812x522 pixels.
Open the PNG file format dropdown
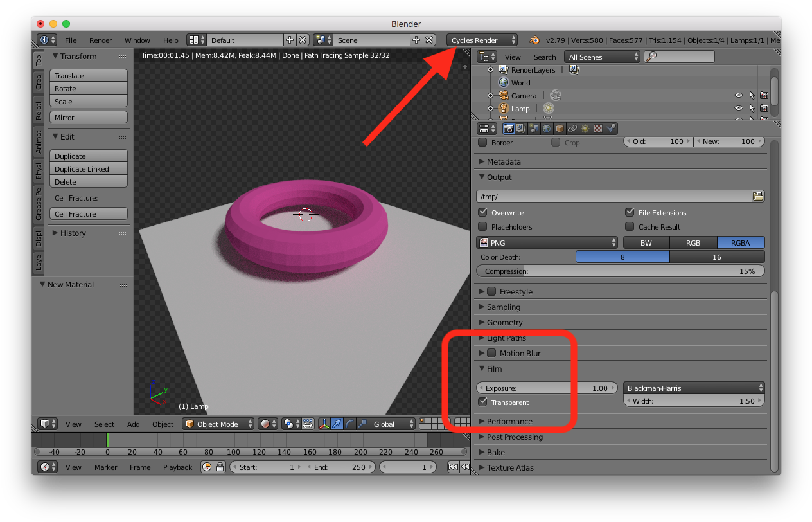point(547,242)
